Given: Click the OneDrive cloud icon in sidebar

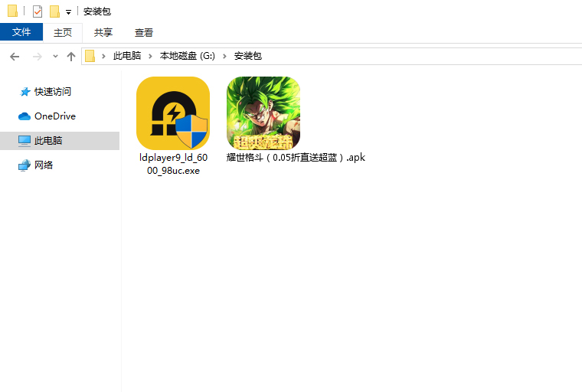Looking at the screenshot, I should point(25,116).
